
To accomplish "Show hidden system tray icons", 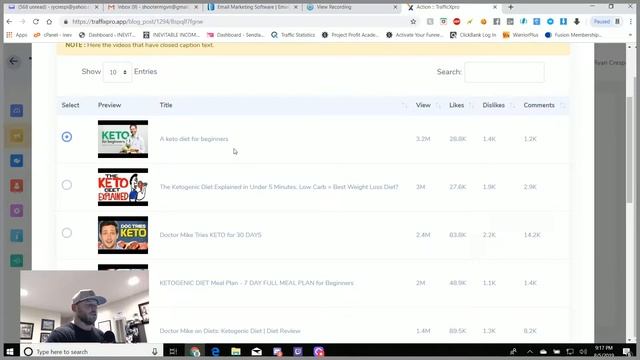I will coord(530,351).
